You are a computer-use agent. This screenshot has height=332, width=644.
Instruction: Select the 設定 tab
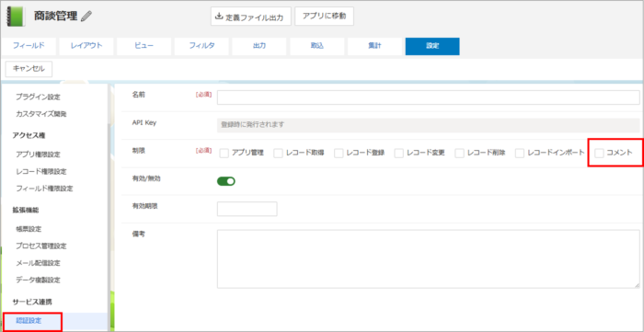click(432, 46)
